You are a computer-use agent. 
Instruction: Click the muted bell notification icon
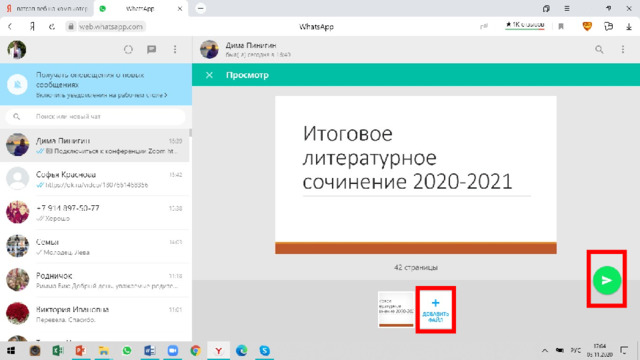17,84
